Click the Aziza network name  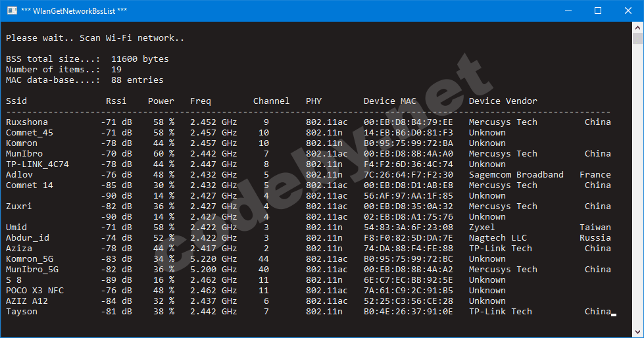pos(19,249)
